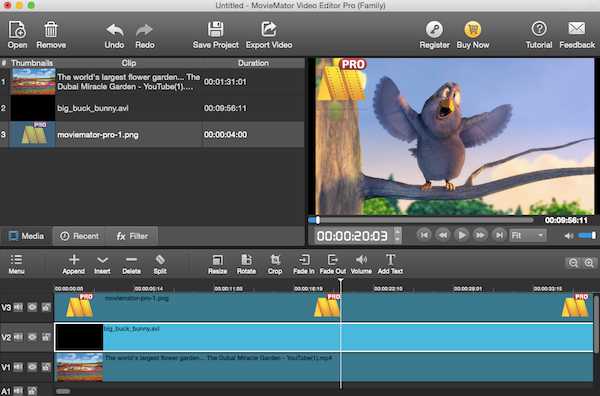Toggle visibility of track V2
This screenshot has height=396, width=600.
point(32,337)
